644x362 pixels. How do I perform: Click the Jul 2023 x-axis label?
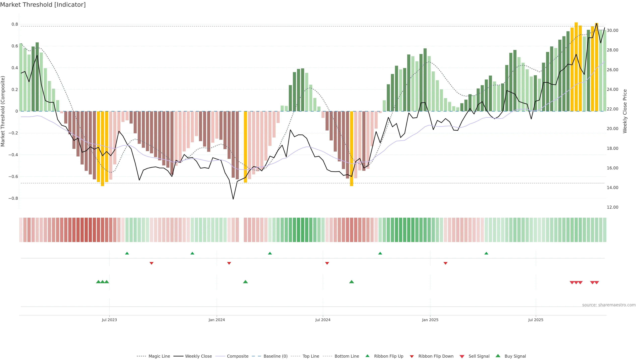click(109, 320)
